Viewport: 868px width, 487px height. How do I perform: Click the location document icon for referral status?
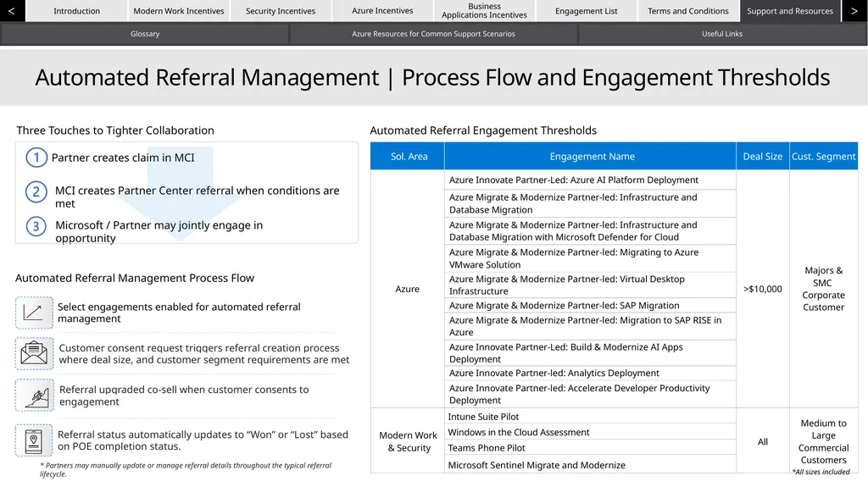click(x=34, y=440)
